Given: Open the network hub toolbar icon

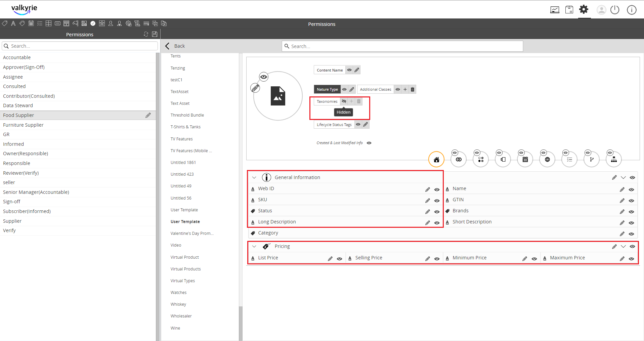Looking at the screenshot, I should click(x=102, y=24).
